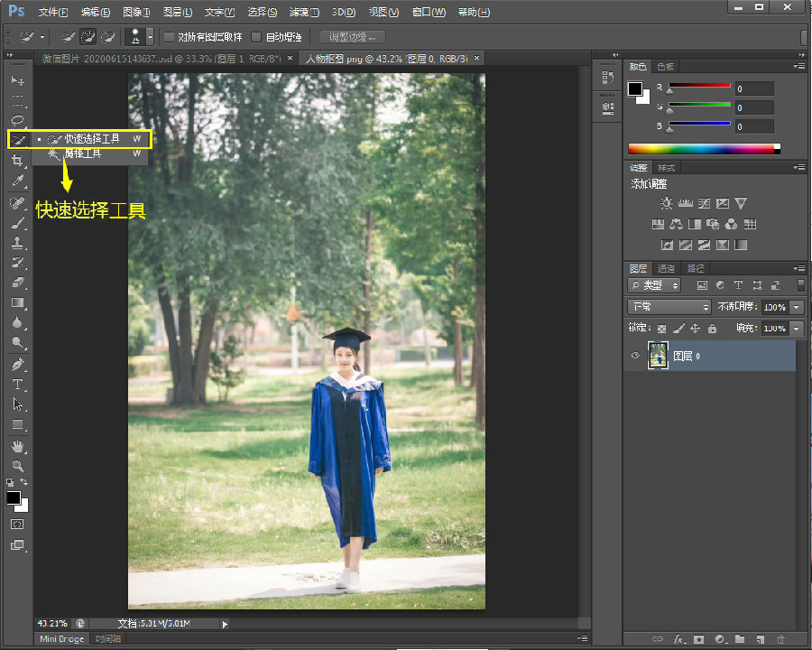Select the Crop tool
Viewport: 812px width, 650px height.
point(17,161)
